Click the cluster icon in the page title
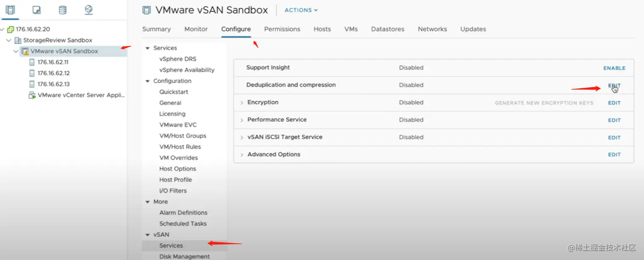Screen dimensions: 644x260 point(147,10)
